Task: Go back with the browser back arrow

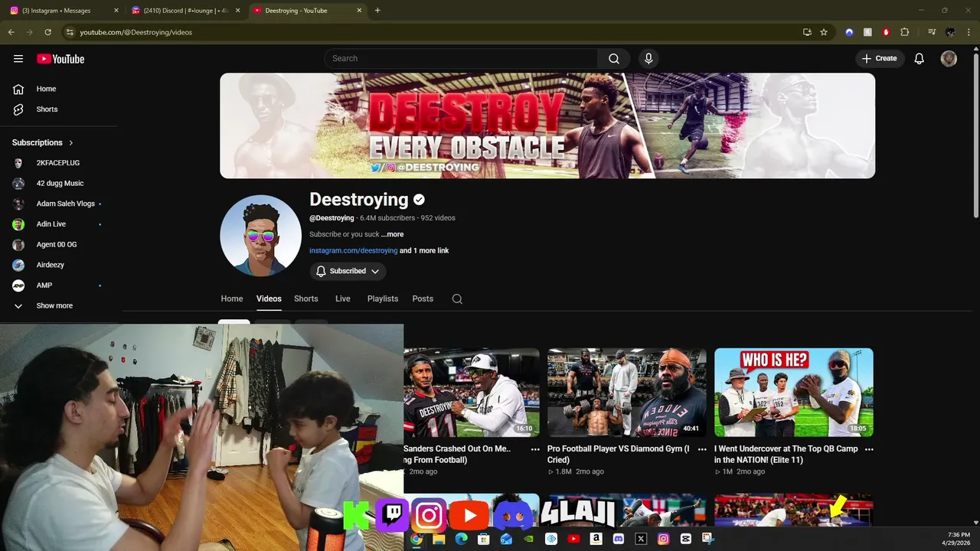Action: tap(11, 32)
